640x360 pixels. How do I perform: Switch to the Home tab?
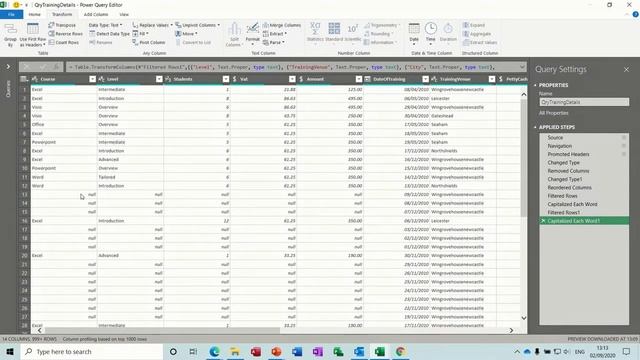(x=35, y=14)
